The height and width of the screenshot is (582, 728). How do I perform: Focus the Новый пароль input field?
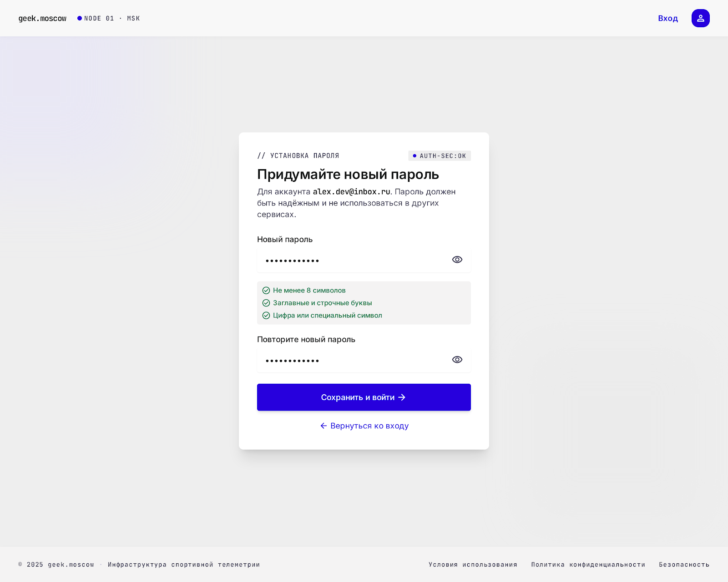pos(364,260)
